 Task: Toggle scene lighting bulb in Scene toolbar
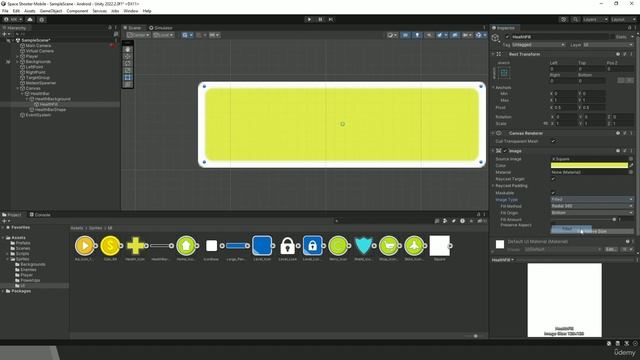click(x=417, y=35)
